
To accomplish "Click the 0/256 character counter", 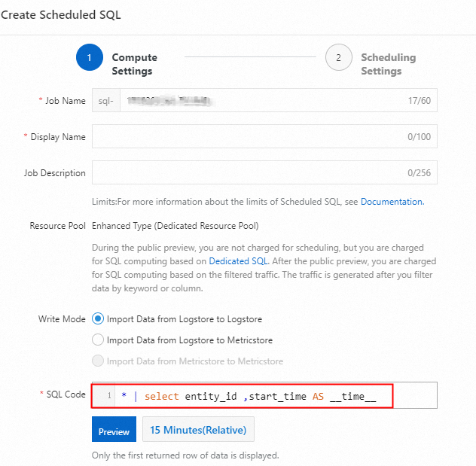I will [419, 173].
